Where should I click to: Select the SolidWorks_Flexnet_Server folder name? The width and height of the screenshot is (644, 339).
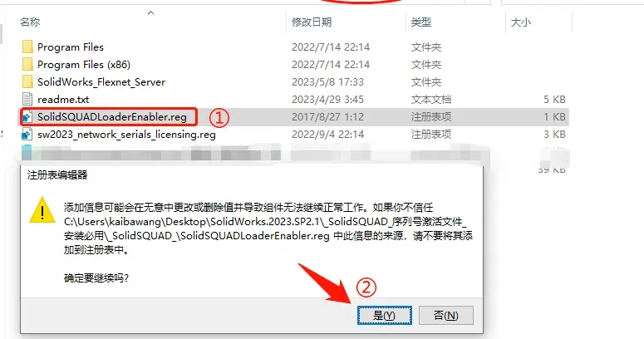click(101, 82)
